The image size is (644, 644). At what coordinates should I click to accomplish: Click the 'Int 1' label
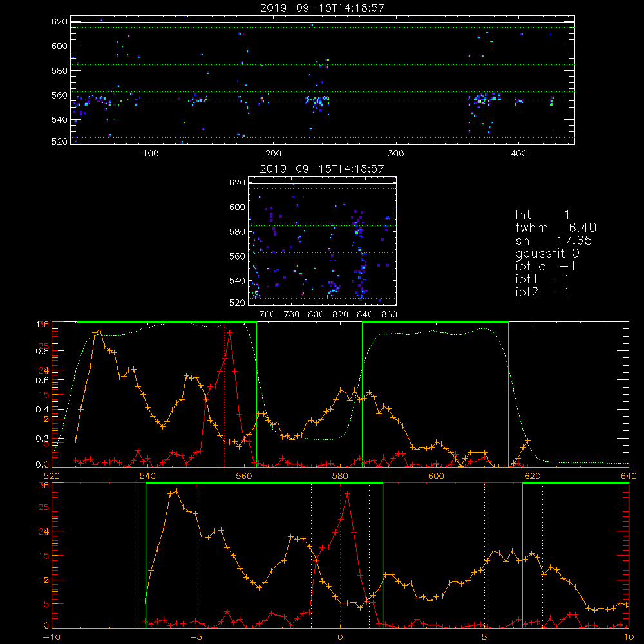(542, 215)
